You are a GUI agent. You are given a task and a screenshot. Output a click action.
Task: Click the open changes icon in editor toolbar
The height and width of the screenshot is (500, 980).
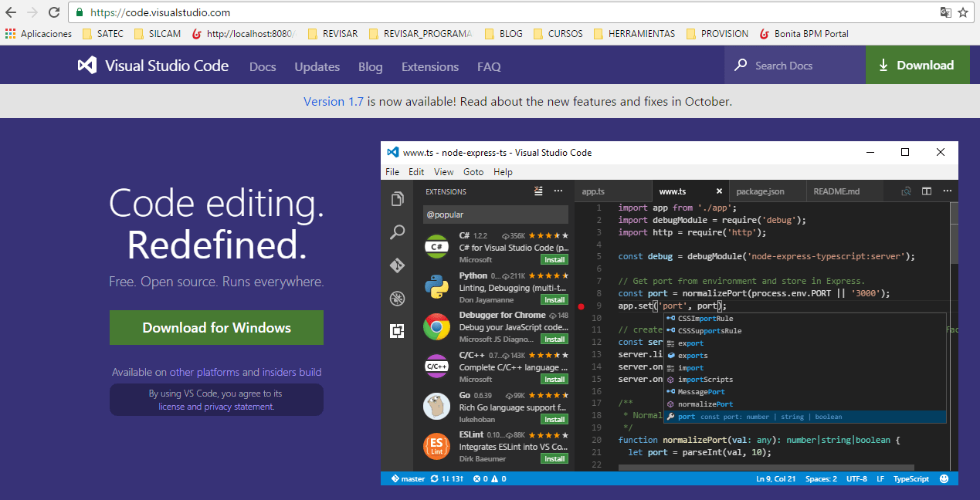(907, 191)
